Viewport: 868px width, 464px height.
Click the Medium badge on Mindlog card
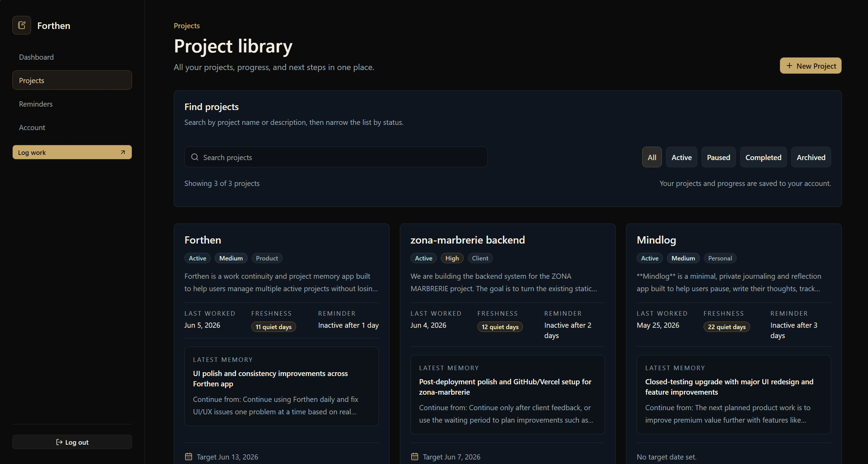683,258
